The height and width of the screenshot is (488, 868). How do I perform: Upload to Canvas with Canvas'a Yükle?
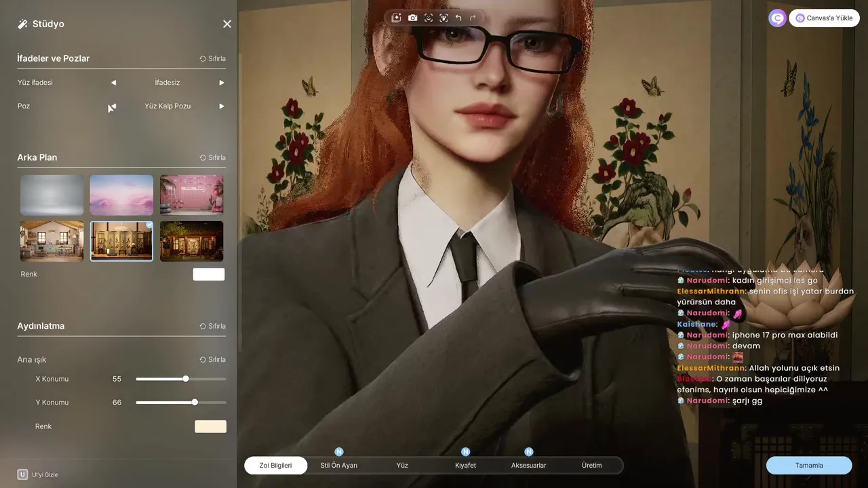point(824,18)
